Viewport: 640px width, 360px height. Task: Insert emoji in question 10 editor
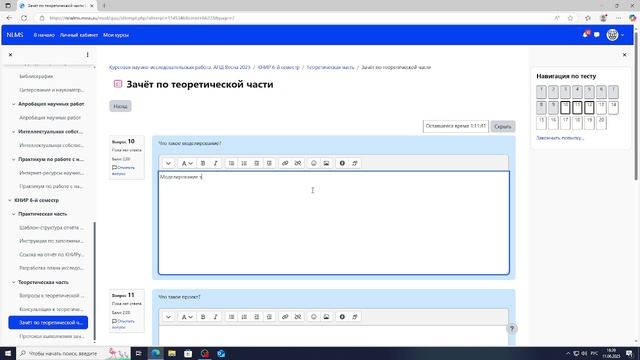point(313,163)
